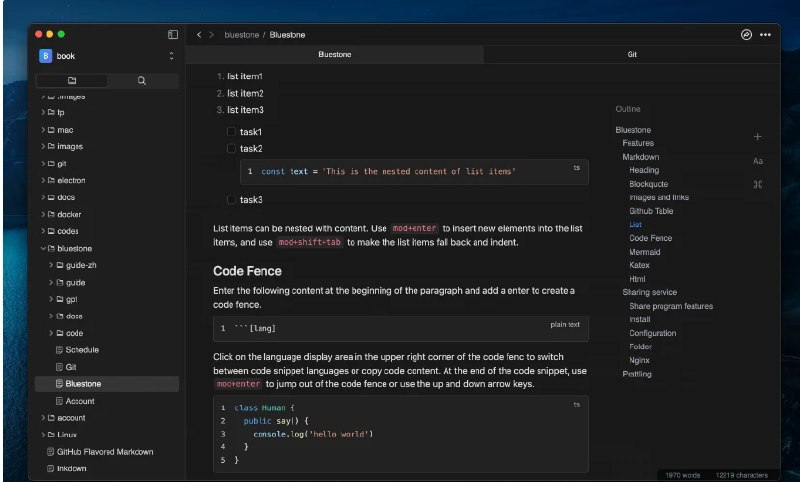Switch to the Git tab
Image resolution: width=800 pixels, height=482 pixels.
[632, 55]
